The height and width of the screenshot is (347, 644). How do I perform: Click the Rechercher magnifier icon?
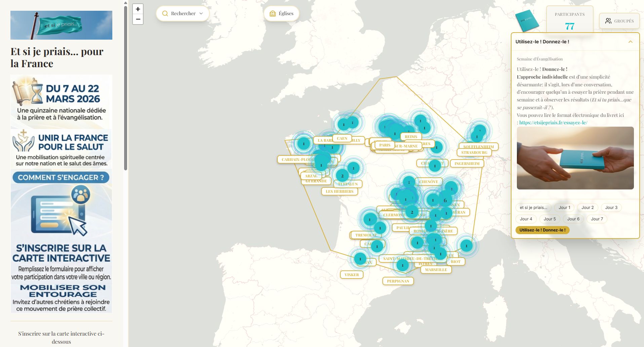(x=165, y=14)
